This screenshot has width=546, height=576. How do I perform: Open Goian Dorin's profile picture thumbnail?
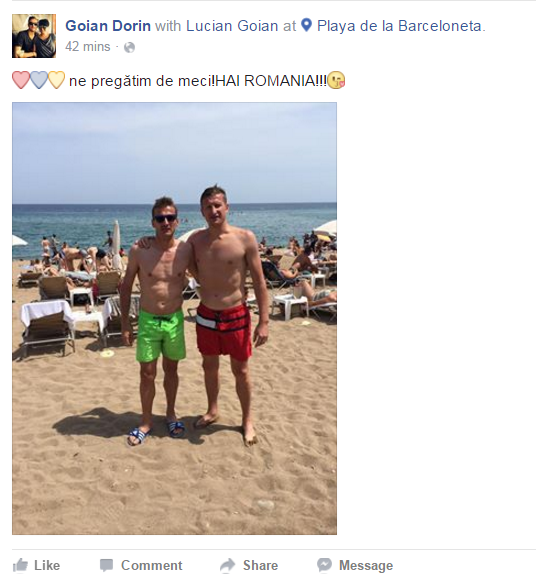tap(34, 36)
